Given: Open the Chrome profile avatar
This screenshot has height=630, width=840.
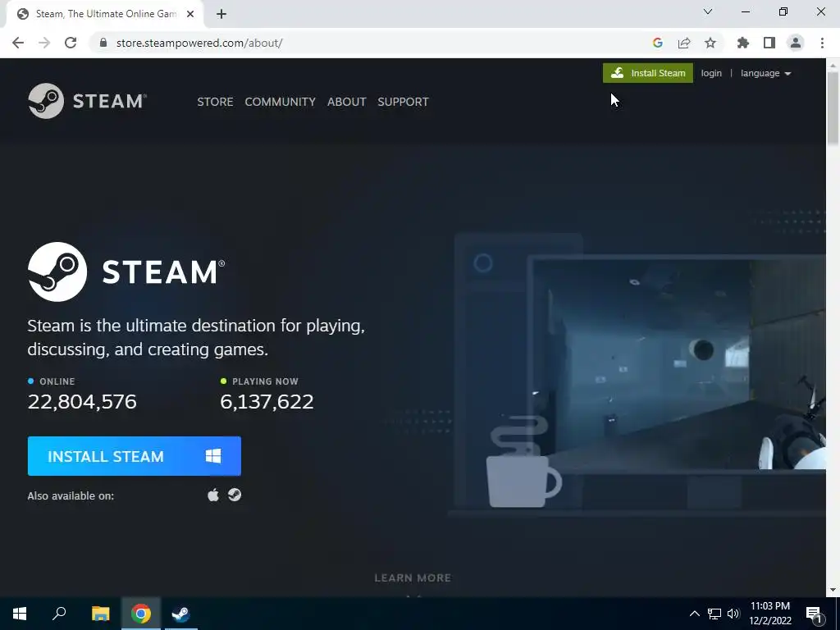Looking at the screenshot, I should tap(796, 43).
